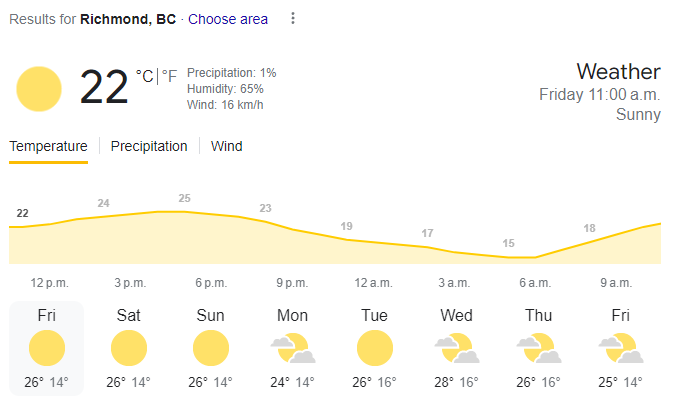
Task: Click the 3 a.m. time label
Action: [x=454, y=283]
